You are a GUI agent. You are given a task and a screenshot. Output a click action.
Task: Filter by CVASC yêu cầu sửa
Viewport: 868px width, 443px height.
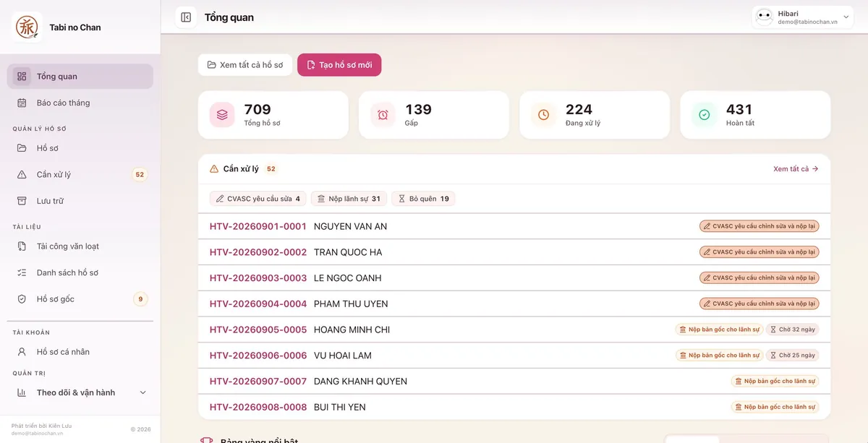coord(258,199)
